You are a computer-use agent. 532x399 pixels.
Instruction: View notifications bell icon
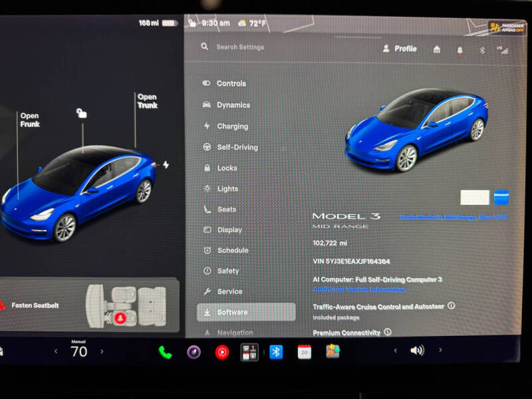coord(460,51)
